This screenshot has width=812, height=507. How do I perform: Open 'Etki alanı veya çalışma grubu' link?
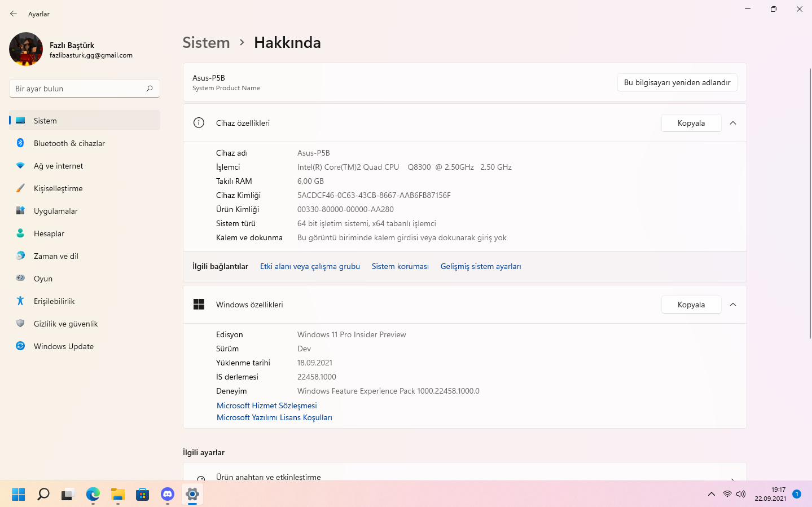tap(310, 267)
